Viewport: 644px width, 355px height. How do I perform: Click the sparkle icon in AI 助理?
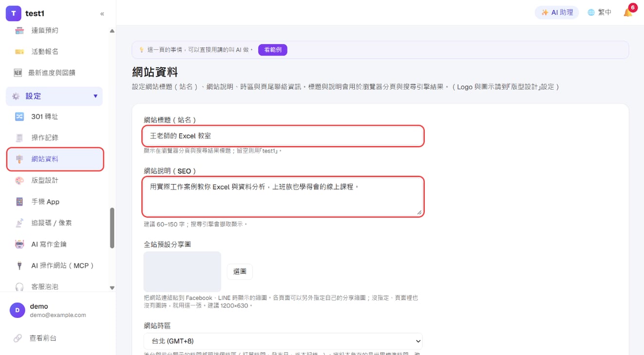(x=545, y=13)
